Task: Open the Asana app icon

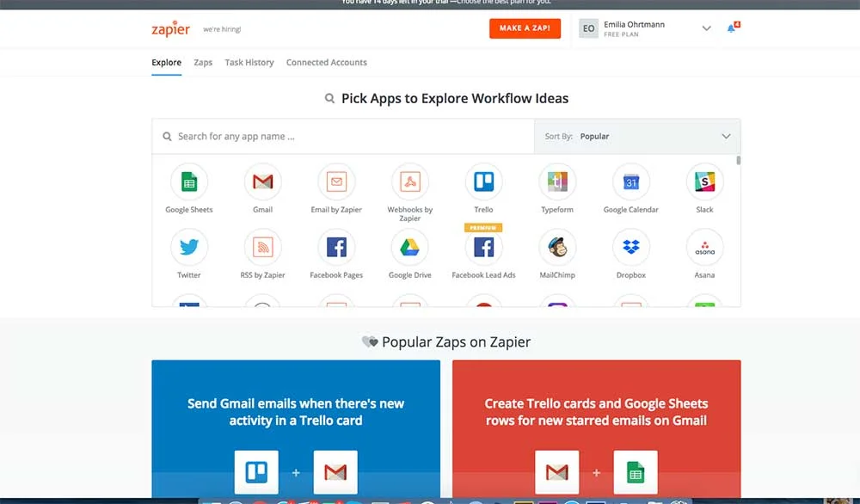Action: click(x=705, y=247)
